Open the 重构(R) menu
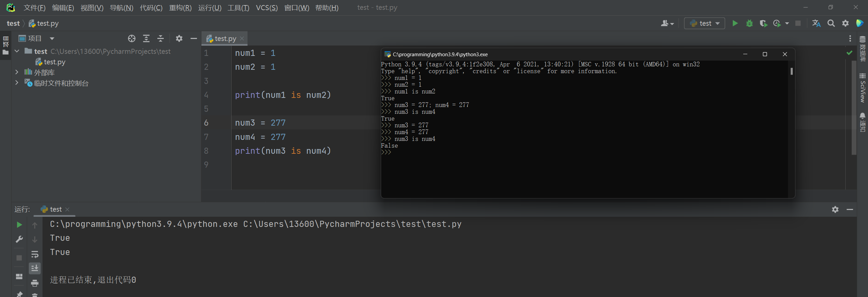Screen dimensions: 868x297 (x=180, y=7)
